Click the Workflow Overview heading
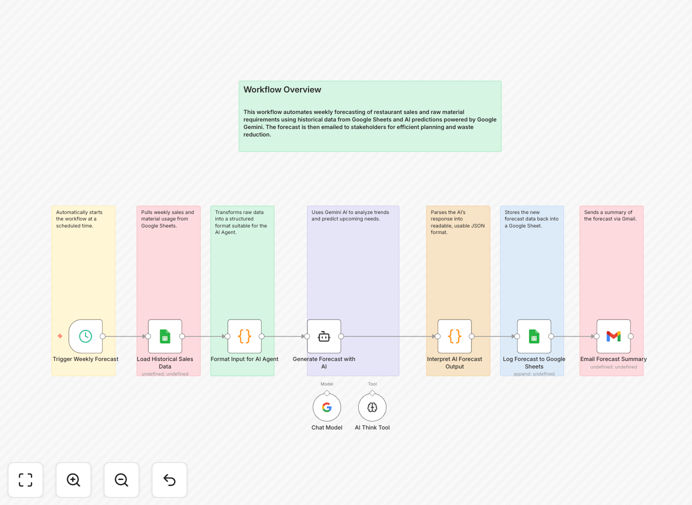Image resolution: width=692 pixels, height=505 pixels. (282, 90)
